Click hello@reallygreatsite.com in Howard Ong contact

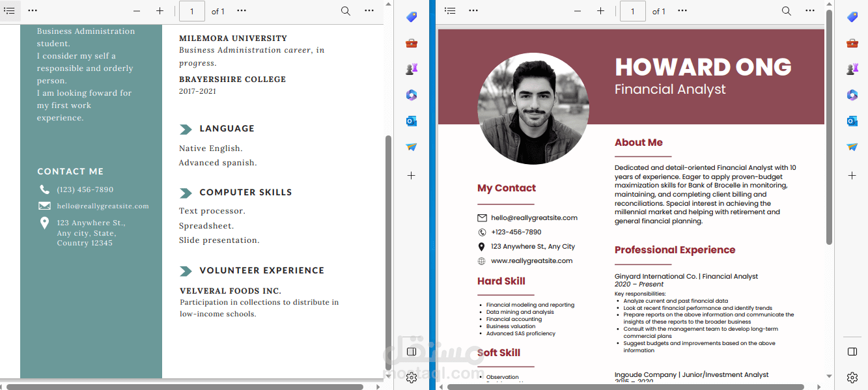click(534, 218)
